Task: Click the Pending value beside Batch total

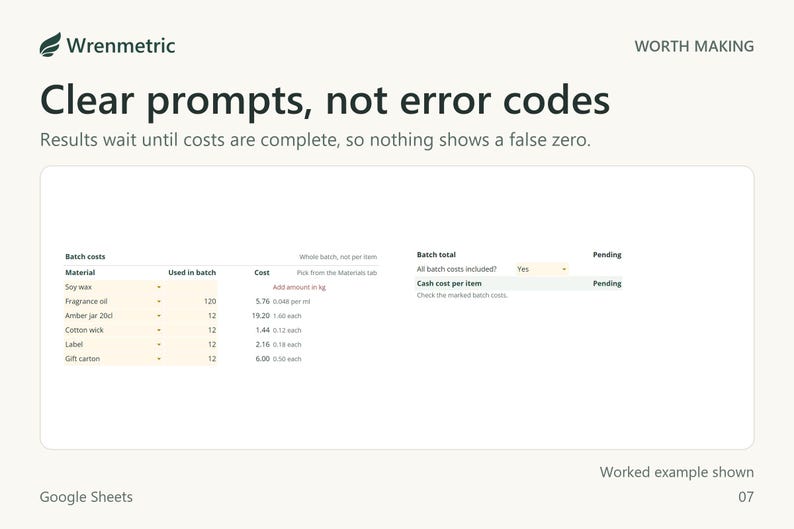Action: click(607, 255)
